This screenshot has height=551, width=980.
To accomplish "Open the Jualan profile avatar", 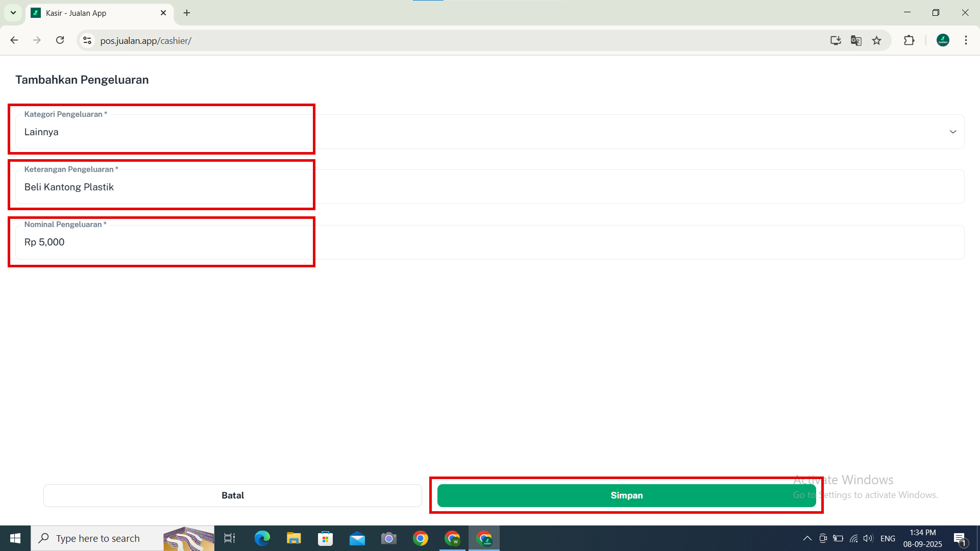I will click(943, 40).
